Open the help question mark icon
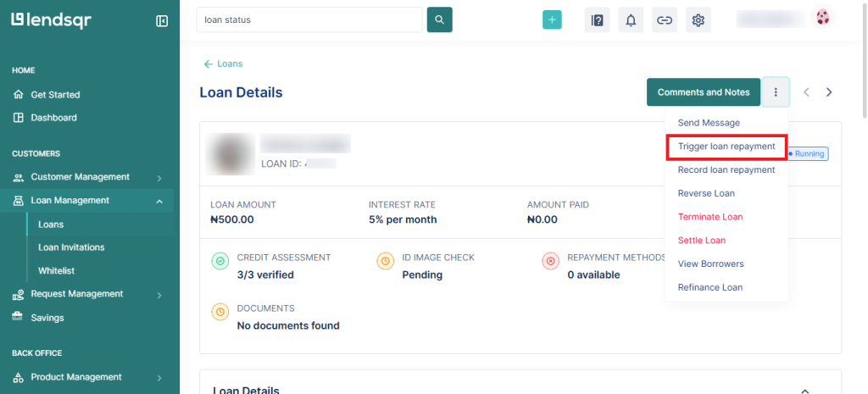Viewport: 868px width, 394px height. click(x=597, y=20)
